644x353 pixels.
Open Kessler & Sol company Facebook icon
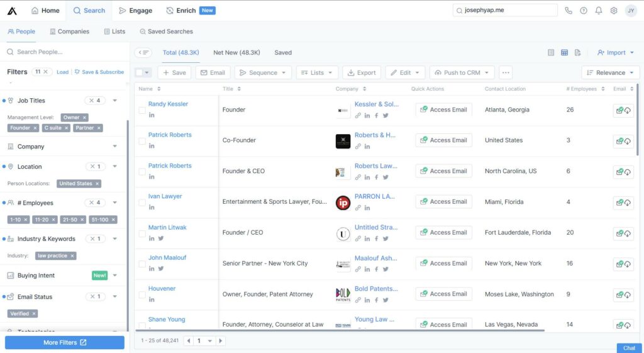coord(376,116)
